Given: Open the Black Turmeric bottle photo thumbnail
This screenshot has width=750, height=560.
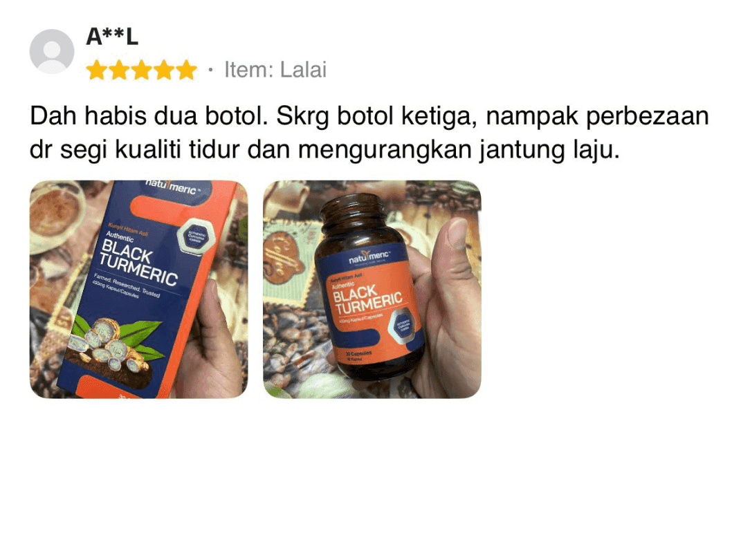Looking at the screenshot, I should (372, 289).
